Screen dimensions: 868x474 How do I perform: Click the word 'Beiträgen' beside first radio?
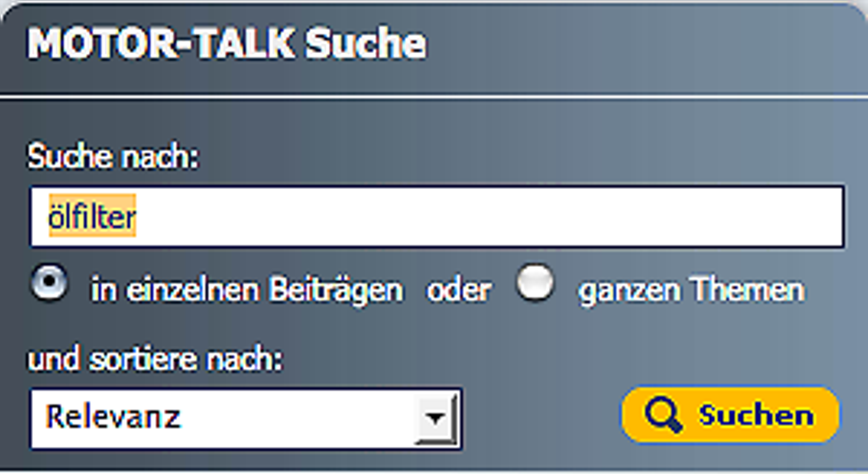(x=336, y=290)
